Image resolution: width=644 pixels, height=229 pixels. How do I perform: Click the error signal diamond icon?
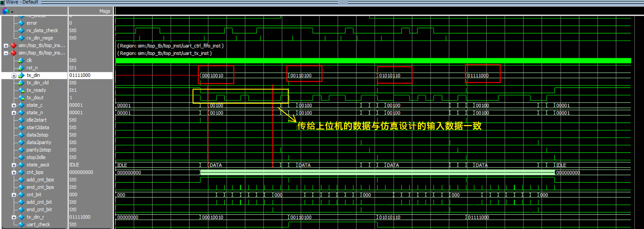21,23
